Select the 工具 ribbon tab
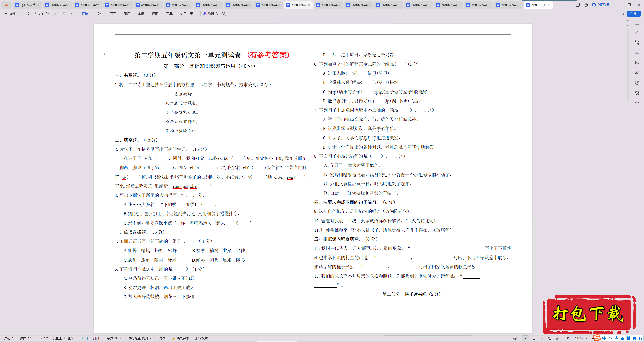The height and width of the screenshot is (342, 644). tap(169, 14)
